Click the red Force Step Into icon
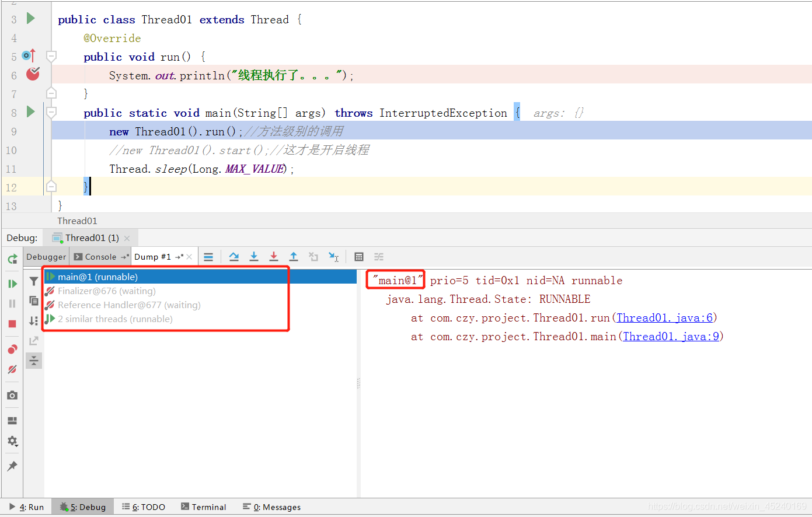 click(x=274, y=257)
